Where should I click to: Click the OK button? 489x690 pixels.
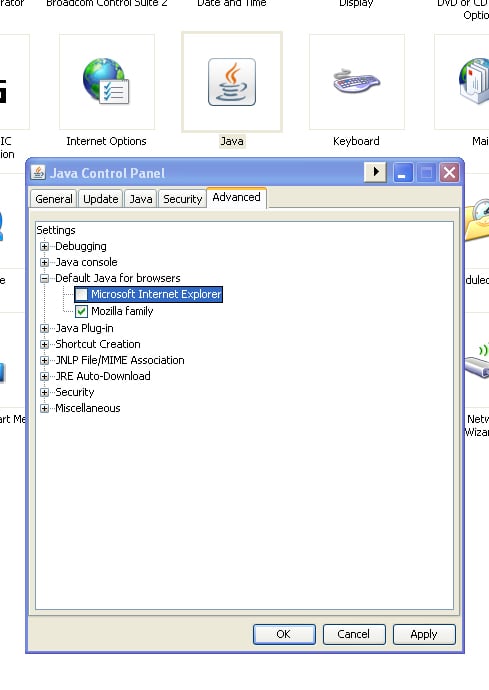pos(284,634)
